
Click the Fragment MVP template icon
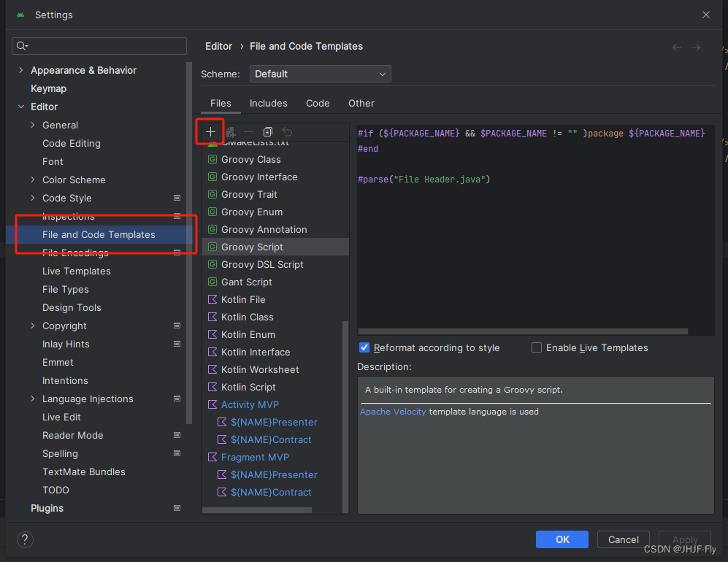[x=212, y=457]
